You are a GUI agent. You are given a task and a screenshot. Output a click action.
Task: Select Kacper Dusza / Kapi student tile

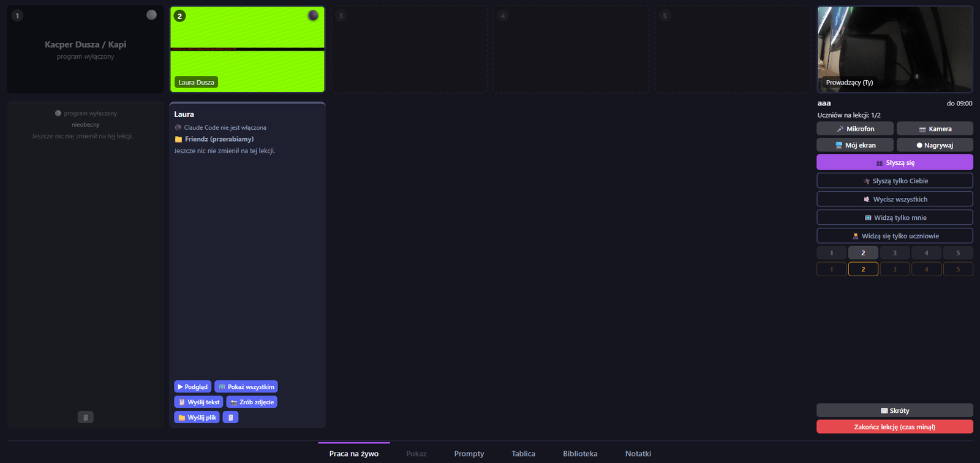86,50
